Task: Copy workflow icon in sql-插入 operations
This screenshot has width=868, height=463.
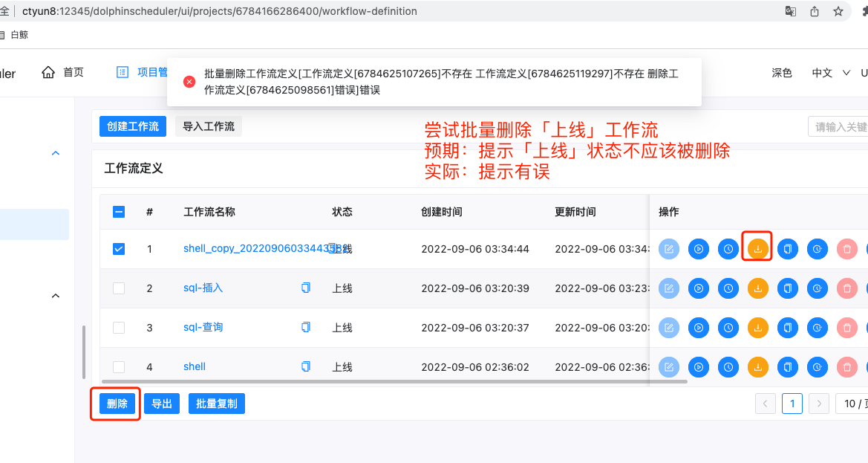Action: coord(787,288)
